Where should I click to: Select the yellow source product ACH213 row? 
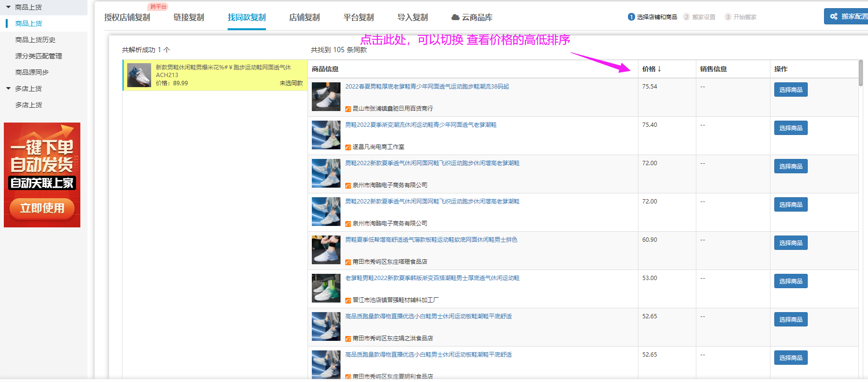(x=215, y=75)
